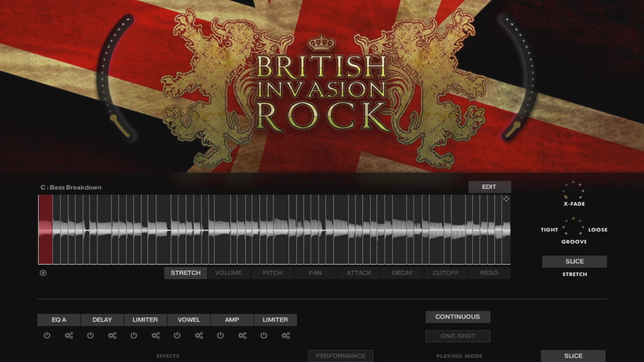Open settings gear under AMP effect
This screenshot has height=362, width=644.
pos(242,336)
